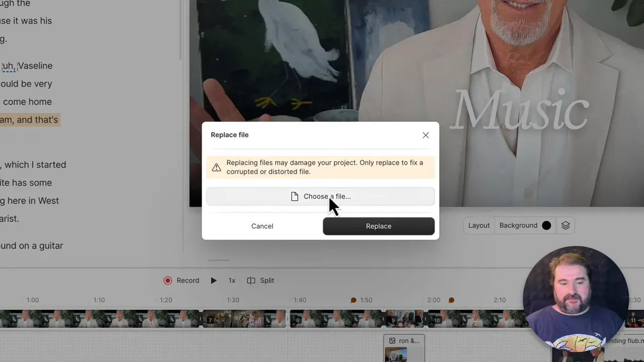Click the timeline panel resize handle

(x=219, y=260)
